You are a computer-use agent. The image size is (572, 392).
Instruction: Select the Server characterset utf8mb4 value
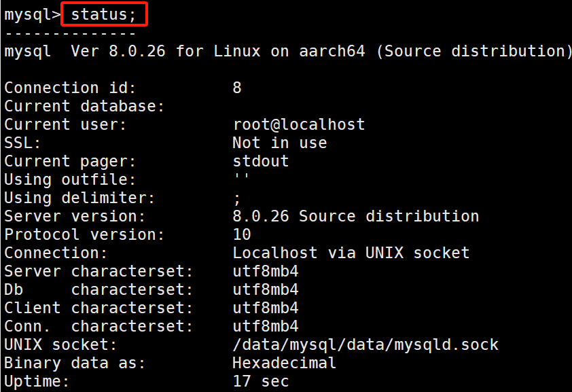pyautogui.click(x=266, y=271)
